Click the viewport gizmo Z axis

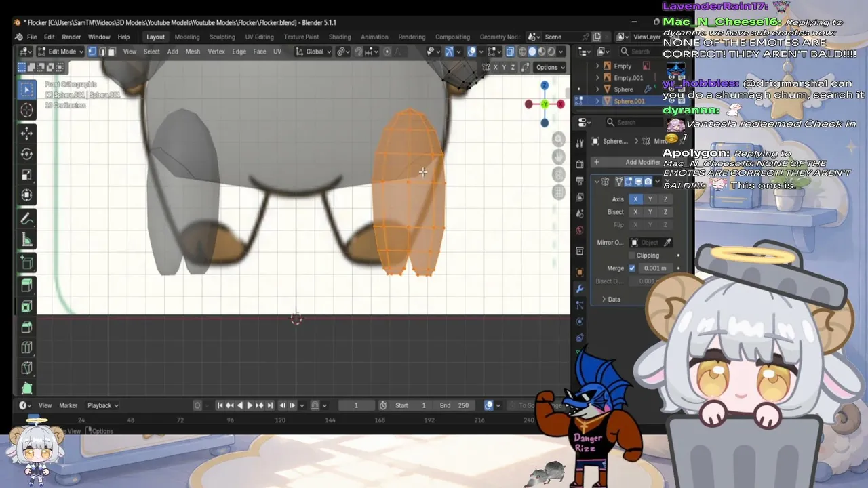tap(545, 85)
